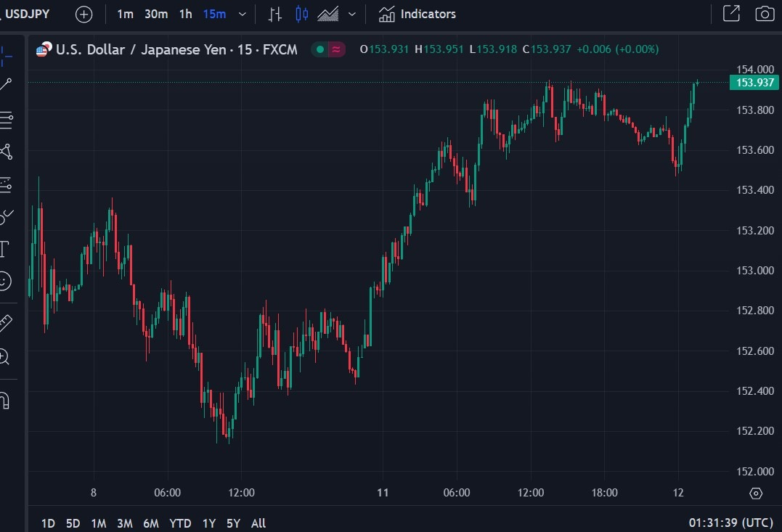
Task: Activate the zoom in tool
Action: [x=4, y=357]
